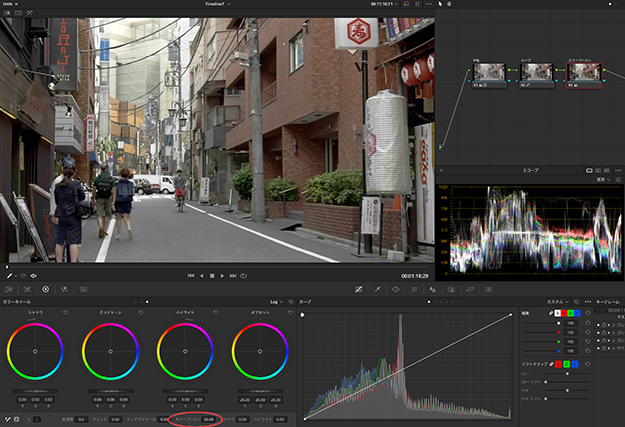
Task: Adjust the Shadow wheel master slider
Action: 35,390
